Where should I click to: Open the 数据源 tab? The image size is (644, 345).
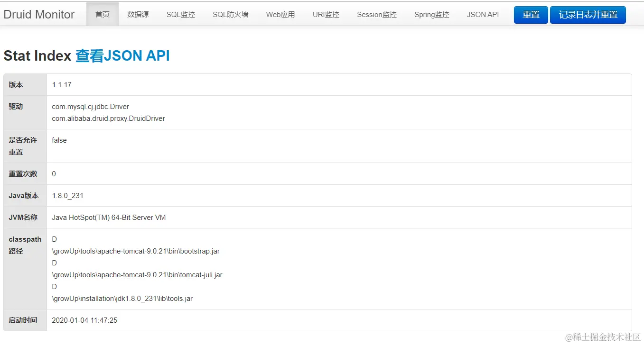pos(138,15)
